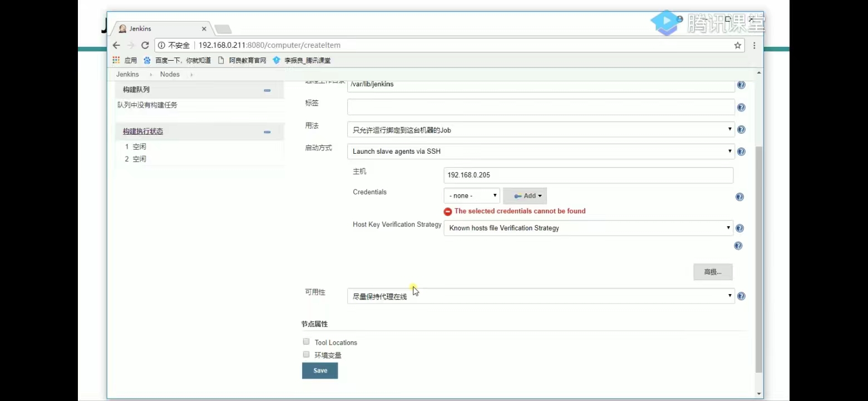
Task: Click the 高级... button
Action: [713, 272]
